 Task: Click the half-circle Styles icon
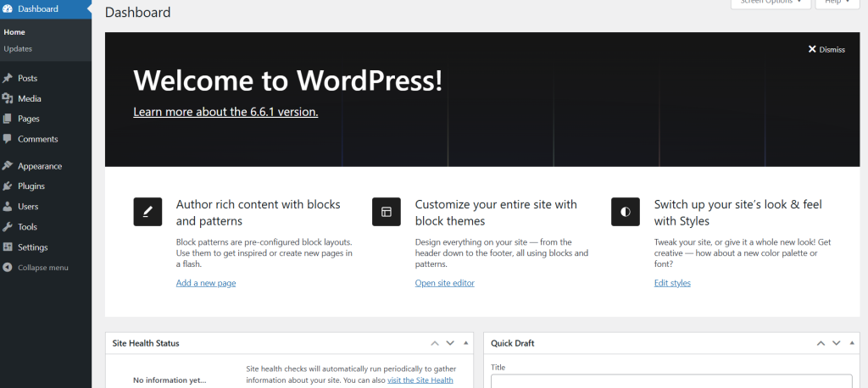[626, 212]
